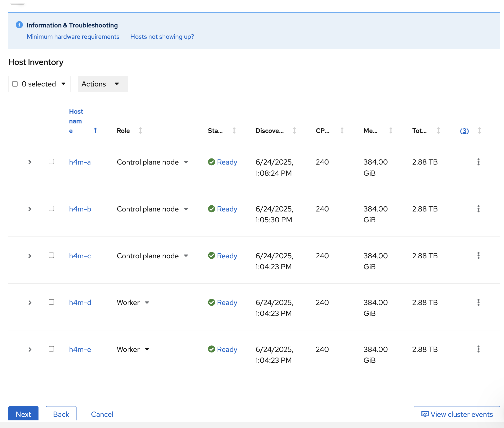The image size is (504, 428).
Task: Sort the Role column
Action: click(x=141, y=131)
